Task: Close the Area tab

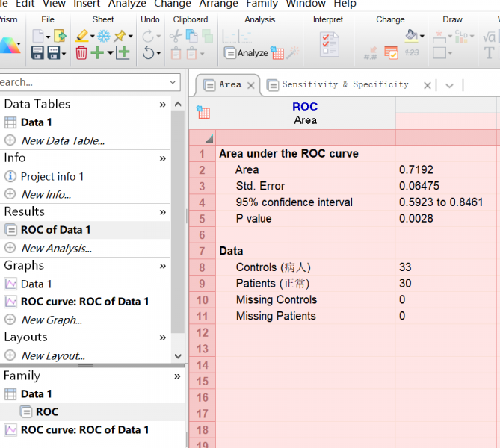Action: 251,85
